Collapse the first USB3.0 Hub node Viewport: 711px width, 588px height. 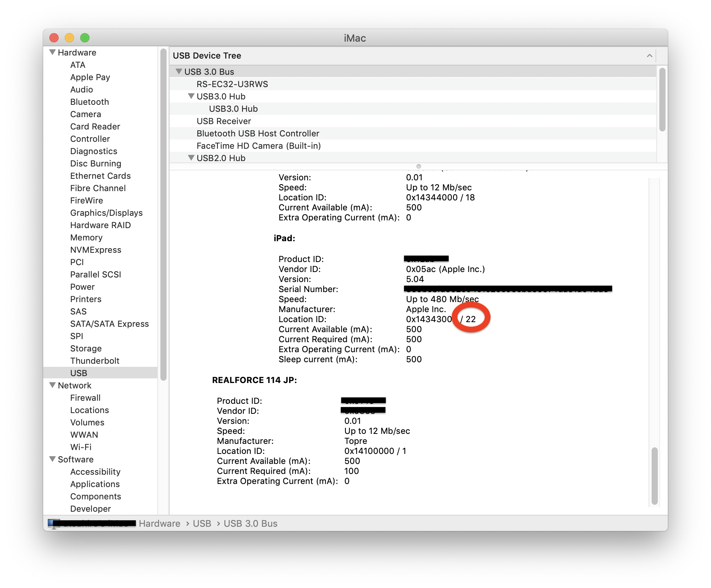coord(191,96)
